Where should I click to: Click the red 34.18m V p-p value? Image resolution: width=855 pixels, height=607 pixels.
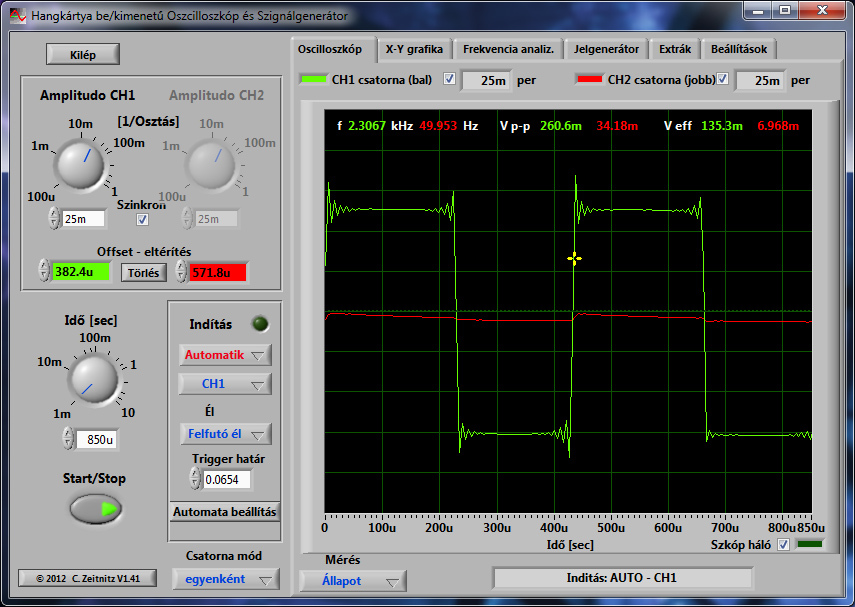tap(617, 126)
